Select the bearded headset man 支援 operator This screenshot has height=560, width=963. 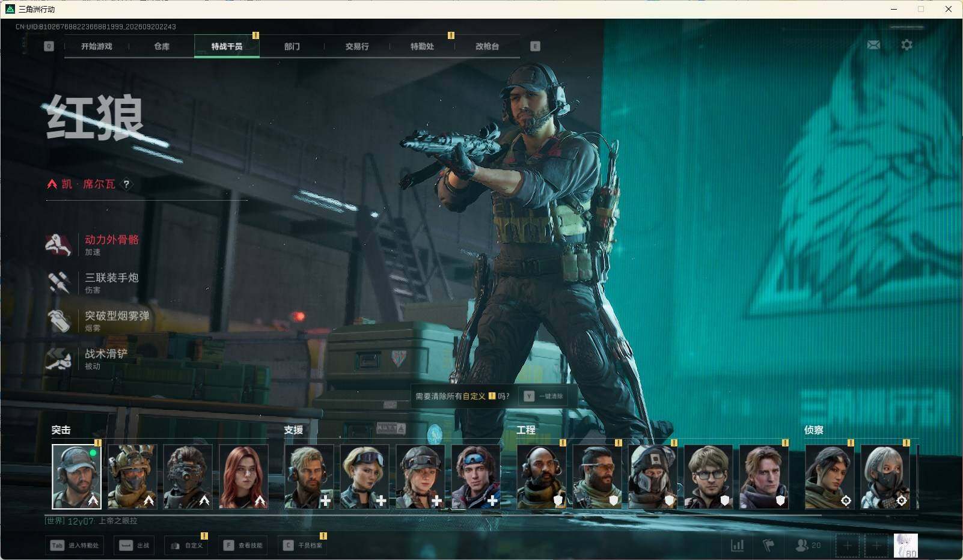coord(309,476)
